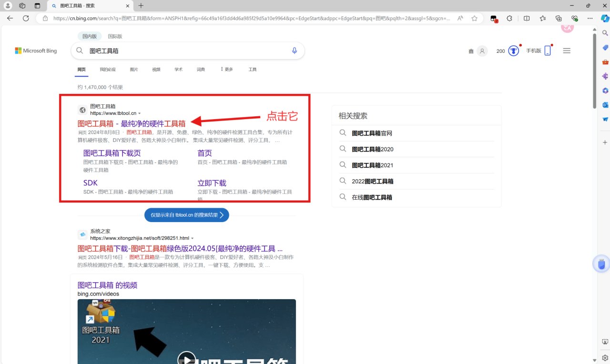
Task: Click the floating blue round button
Action: [x=601, y=263]
